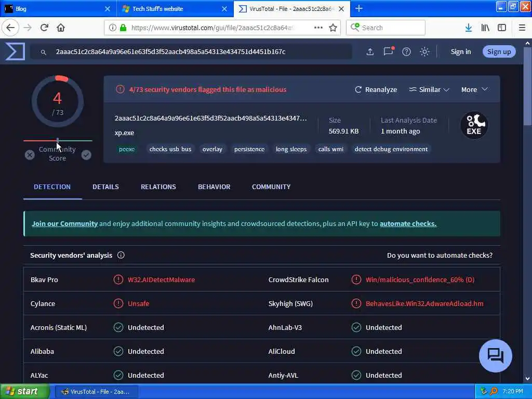Click malicious alert icon in detection banner
Image resolution: width=532 pixels, height=399 pixels.
(120, 89)
